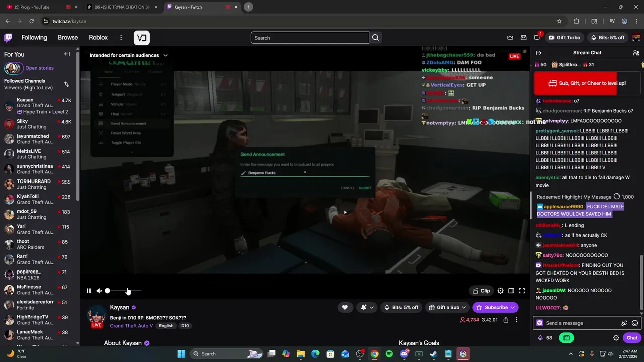Click the purple Chat send button
The width and height of the screenshot is (644, 362).
(x=632, y=338)
